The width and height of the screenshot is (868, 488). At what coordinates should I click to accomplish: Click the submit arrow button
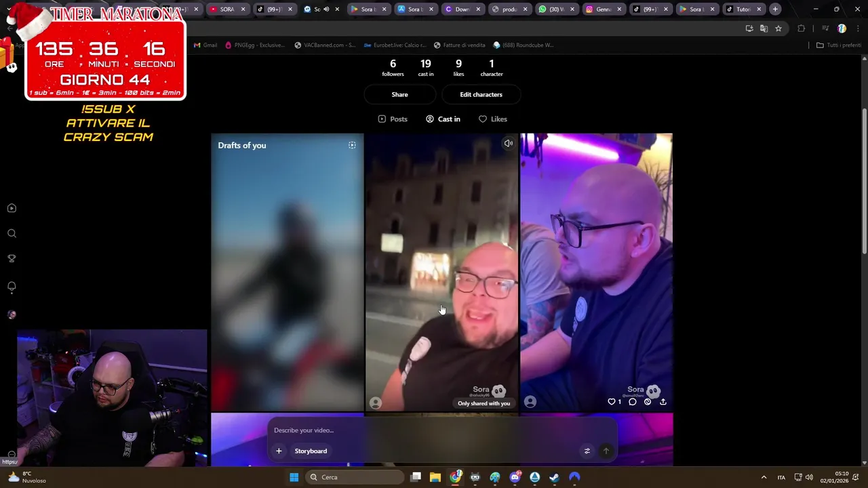tap(606, 451)
